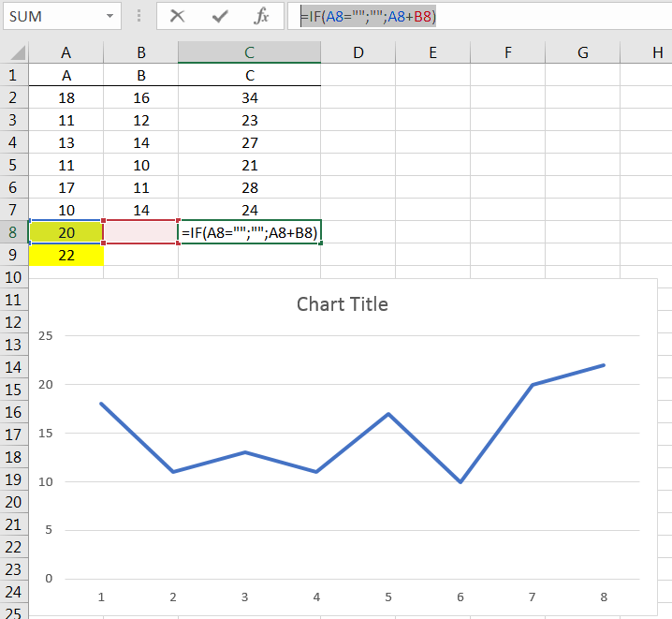Click cell A6 containing 17
The height and width of the screenshot is (619, 672).
(x=66, y=187)
